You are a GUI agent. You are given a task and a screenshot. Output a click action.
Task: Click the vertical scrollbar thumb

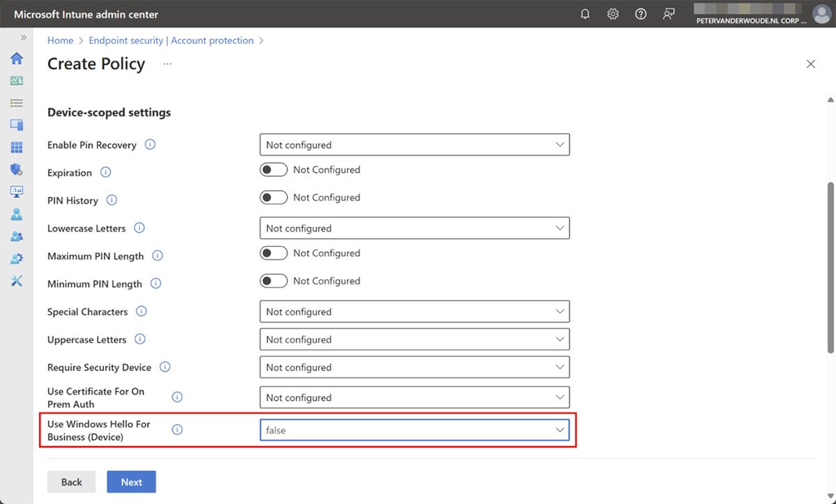coord(830,268)
